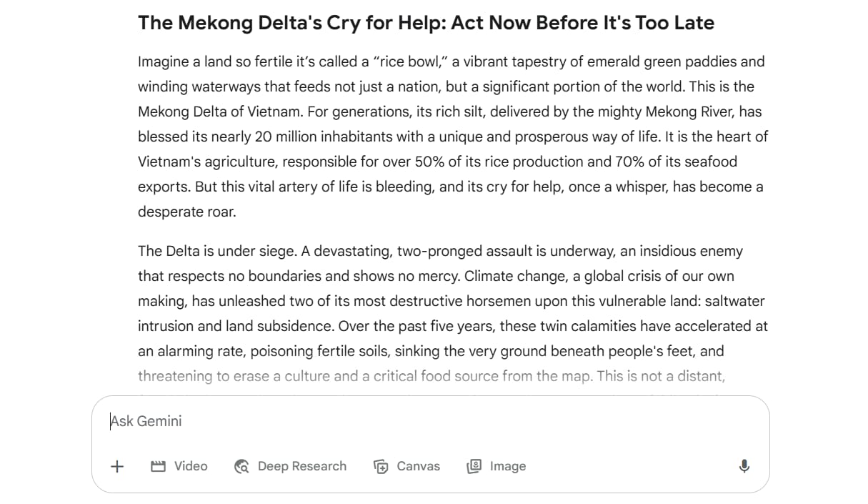Click the faded line threatening to erase a culture

pos(431,376)
